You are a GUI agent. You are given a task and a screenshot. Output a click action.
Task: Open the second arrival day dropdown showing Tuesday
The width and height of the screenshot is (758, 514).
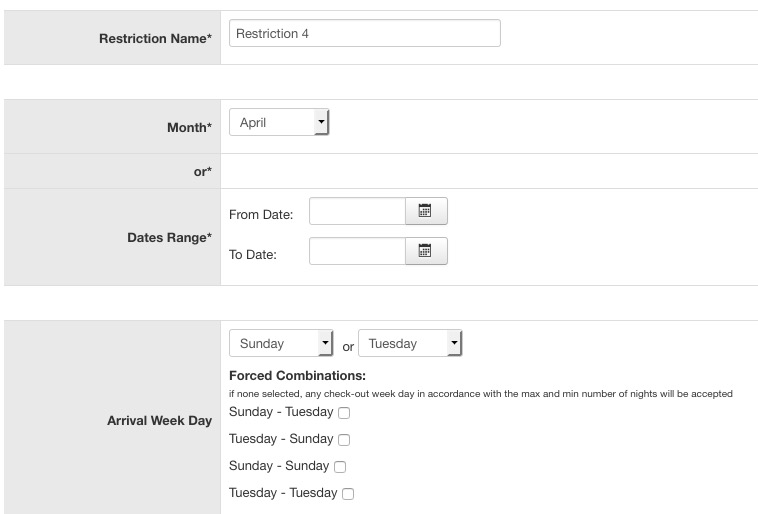(410, 343)
